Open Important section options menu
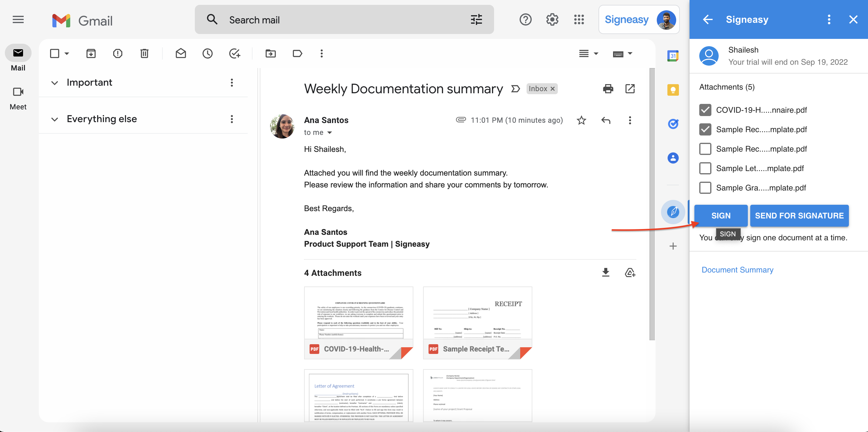Screen dimensions: 868x432 click(232, 83)
